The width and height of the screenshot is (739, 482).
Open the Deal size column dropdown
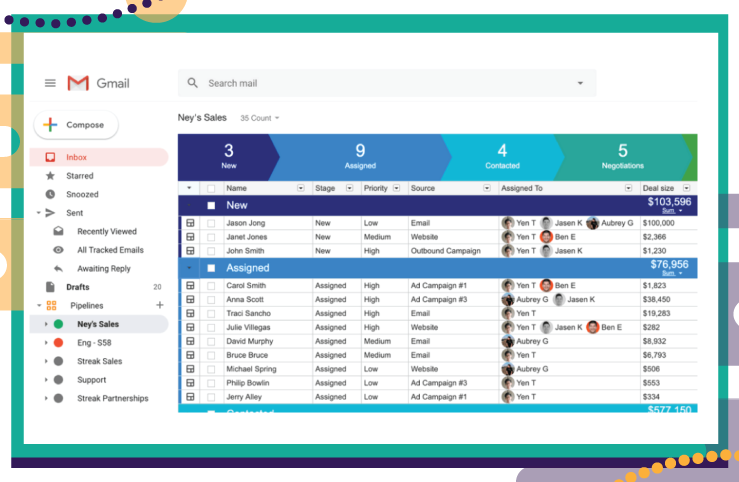click(687, 188)
